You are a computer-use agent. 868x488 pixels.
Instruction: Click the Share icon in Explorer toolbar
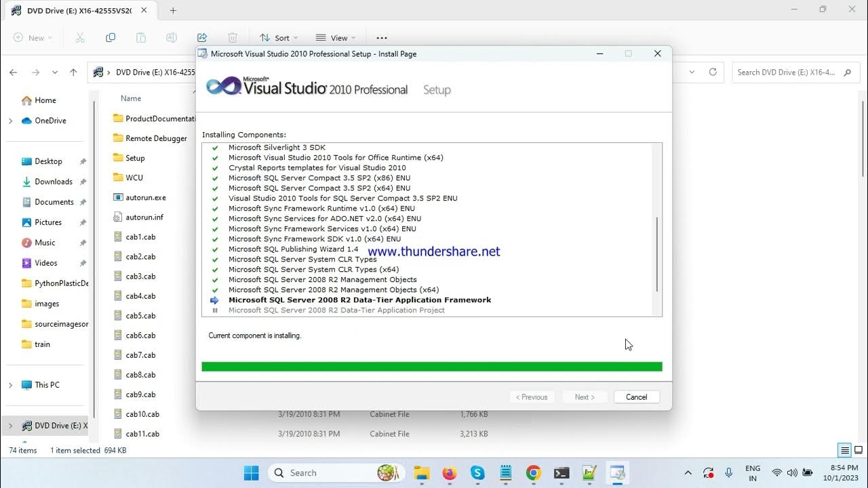[202, 38]
